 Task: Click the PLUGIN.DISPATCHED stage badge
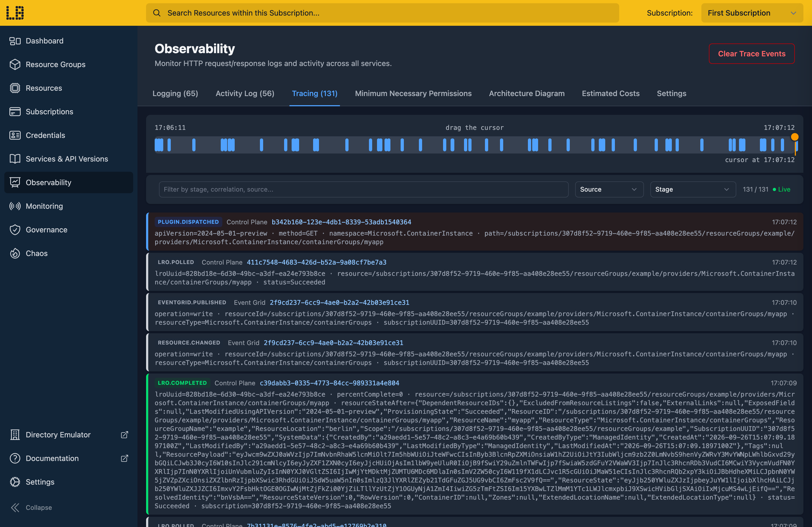[188, 222]
